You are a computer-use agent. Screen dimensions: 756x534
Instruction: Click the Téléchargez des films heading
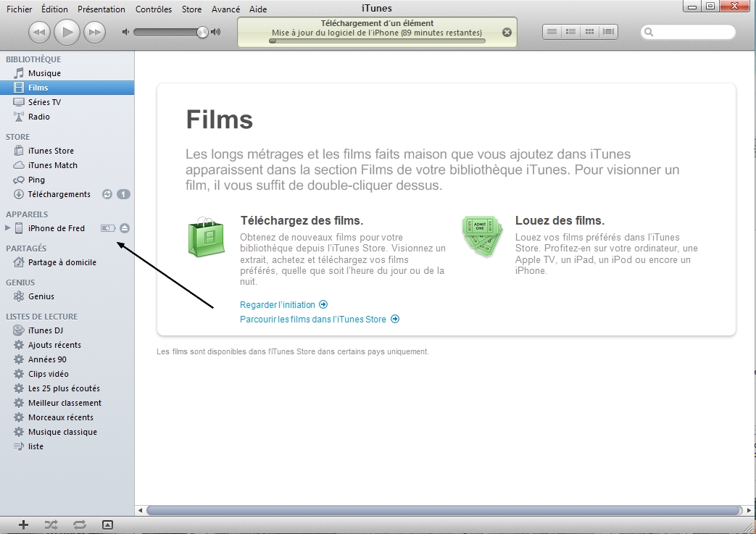pos(302,221)
